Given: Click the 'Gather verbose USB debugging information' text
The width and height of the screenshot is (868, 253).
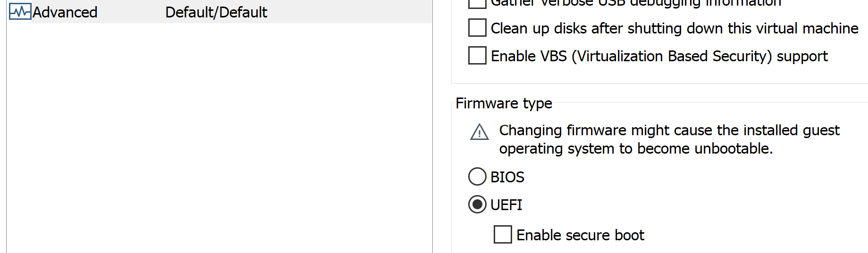Looking at the screenshot, I should coord(636,3).
